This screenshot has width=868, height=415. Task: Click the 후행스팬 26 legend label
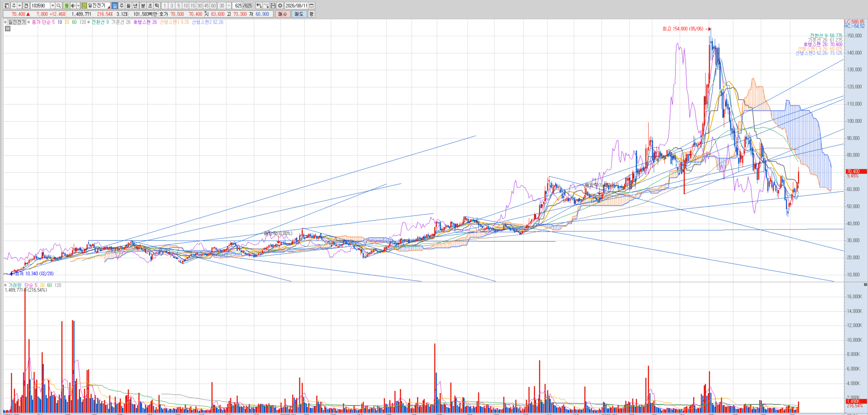click(145, 22)
